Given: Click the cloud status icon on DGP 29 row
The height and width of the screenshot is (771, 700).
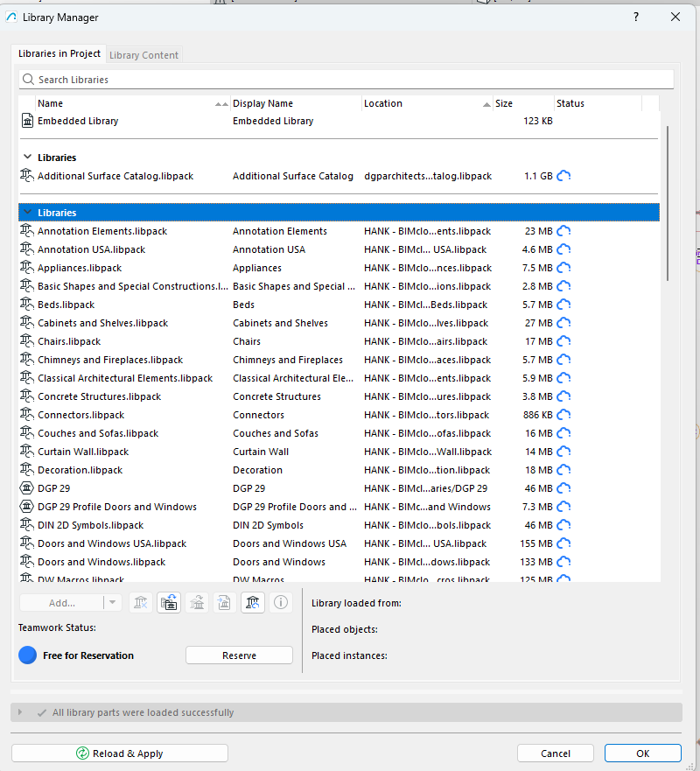Looking at the screenshot, I should pos(563,488).
